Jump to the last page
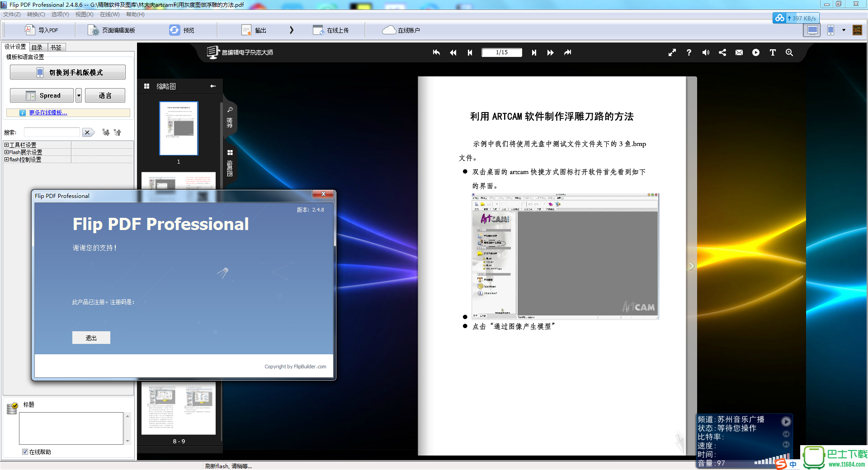The width and height of the screenshot is (868, 470). pos(567,52)
